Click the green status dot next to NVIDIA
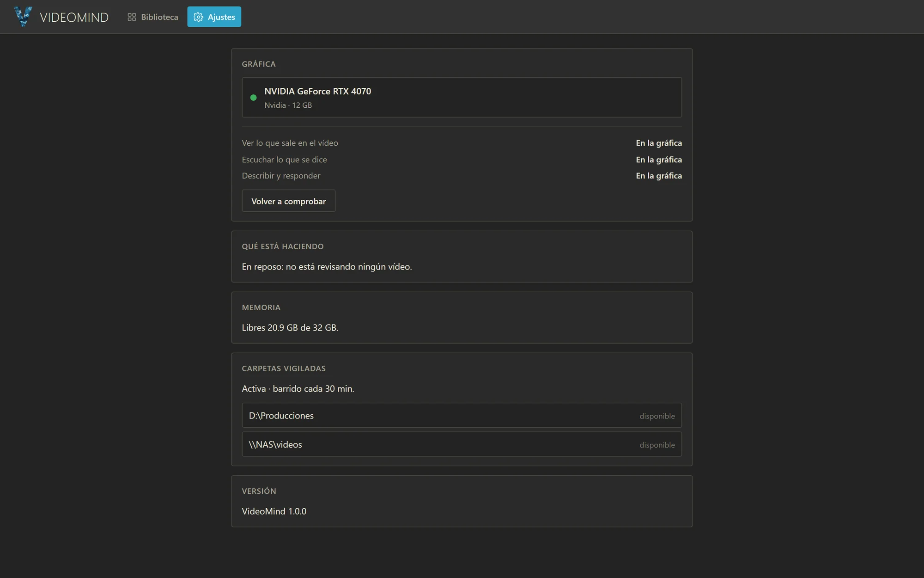This screenshot has width=924, height=578. coord(253,98)
